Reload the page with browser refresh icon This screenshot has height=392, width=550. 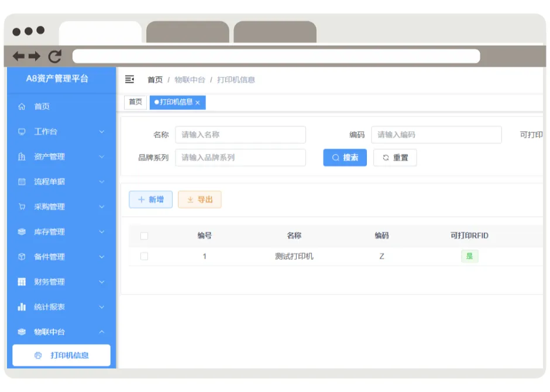pos(55,56)
